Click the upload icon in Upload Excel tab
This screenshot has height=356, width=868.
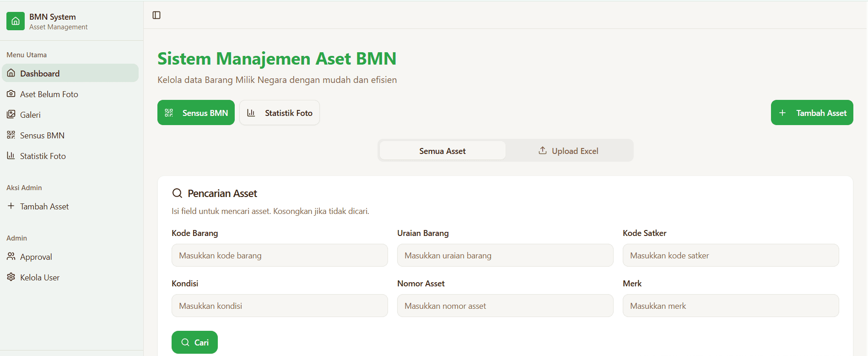click(x=543, y=150)
